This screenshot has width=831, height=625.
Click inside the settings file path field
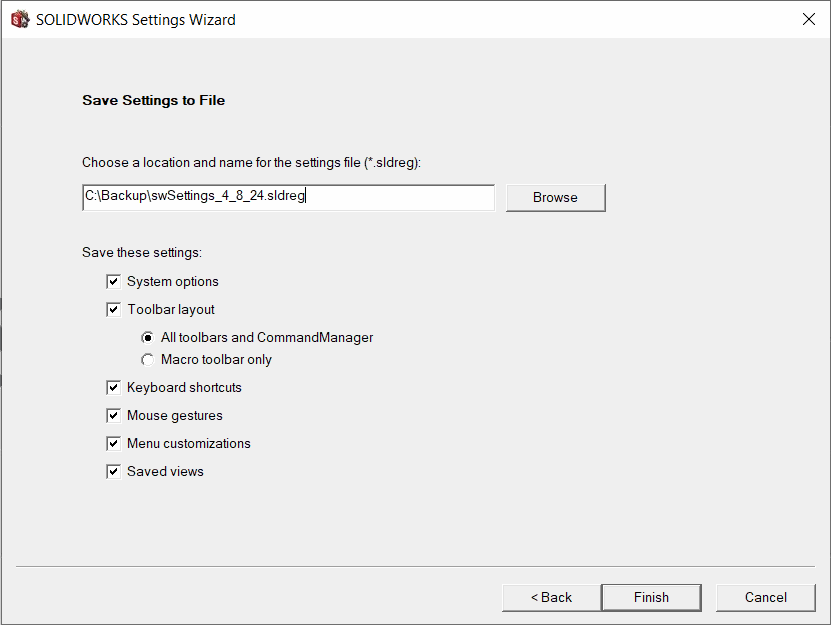(288, 196)
